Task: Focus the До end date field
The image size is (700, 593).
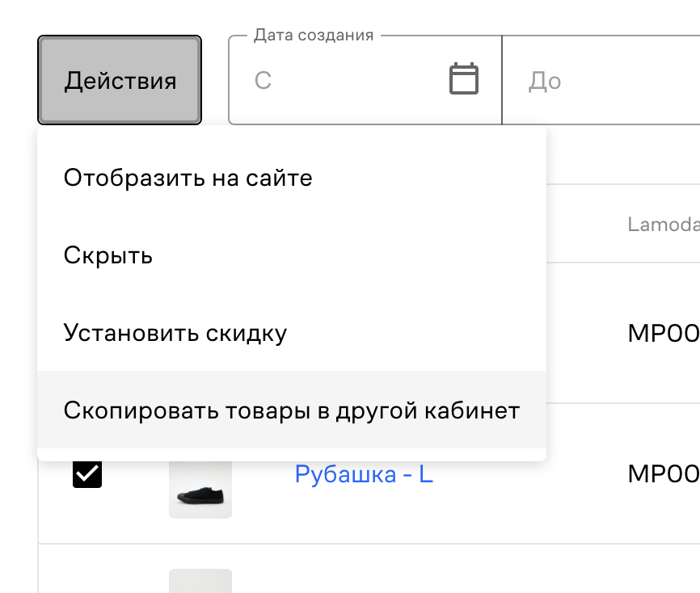Action: [598, 81]
